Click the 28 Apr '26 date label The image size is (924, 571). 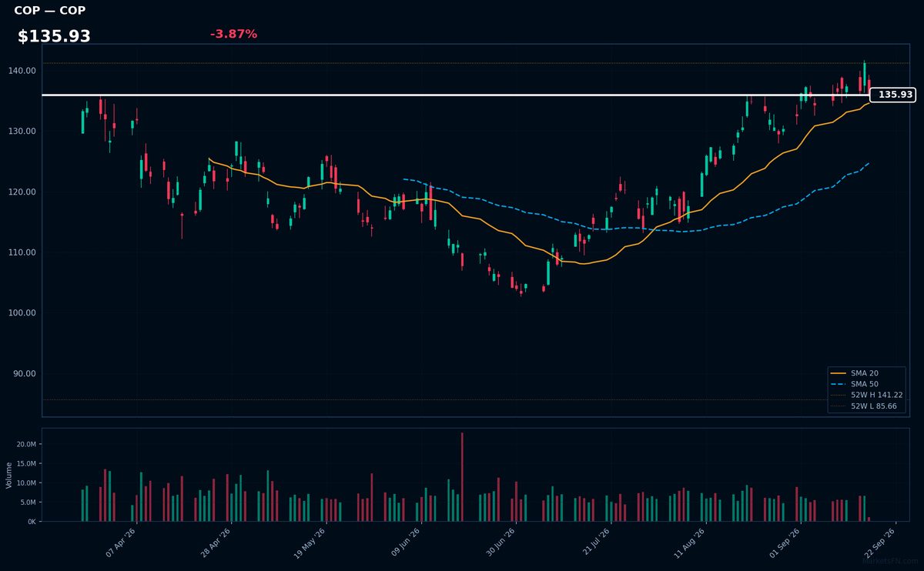[x=216, y=543]
